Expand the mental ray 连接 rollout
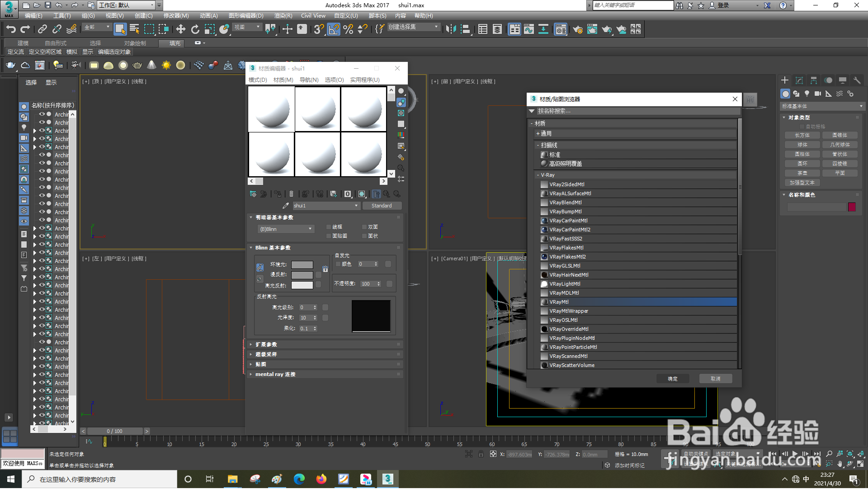Image resolution: width=868 pixels, height=489 pixels. (x=325, y=375)
